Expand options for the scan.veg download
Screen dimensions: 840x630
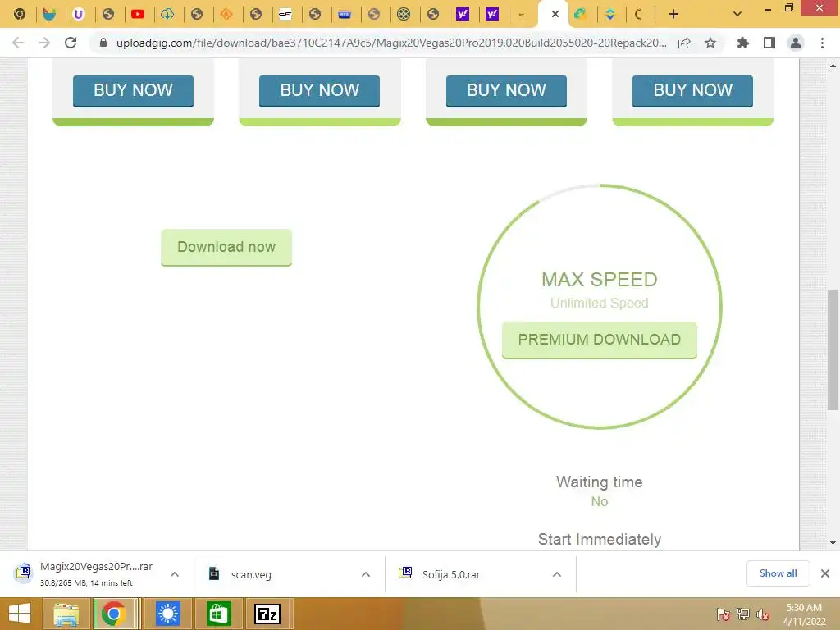pos(366,574)
